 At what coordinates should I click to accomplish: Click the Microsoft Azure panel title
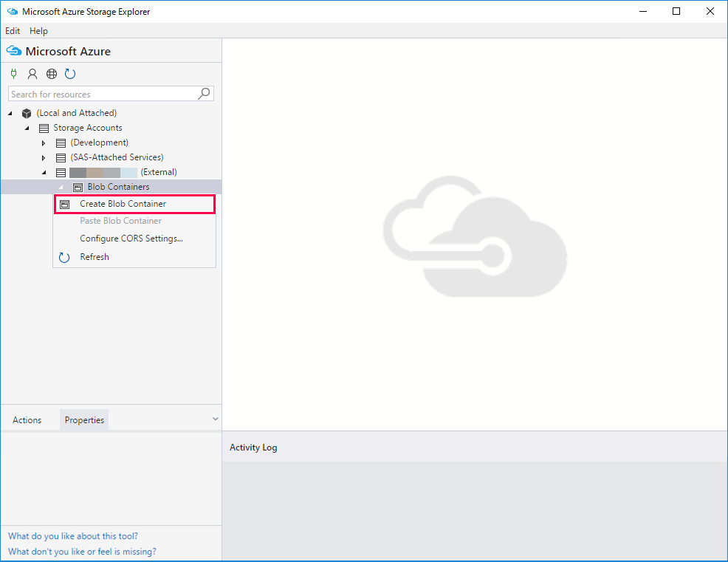[x=68, y=51]
